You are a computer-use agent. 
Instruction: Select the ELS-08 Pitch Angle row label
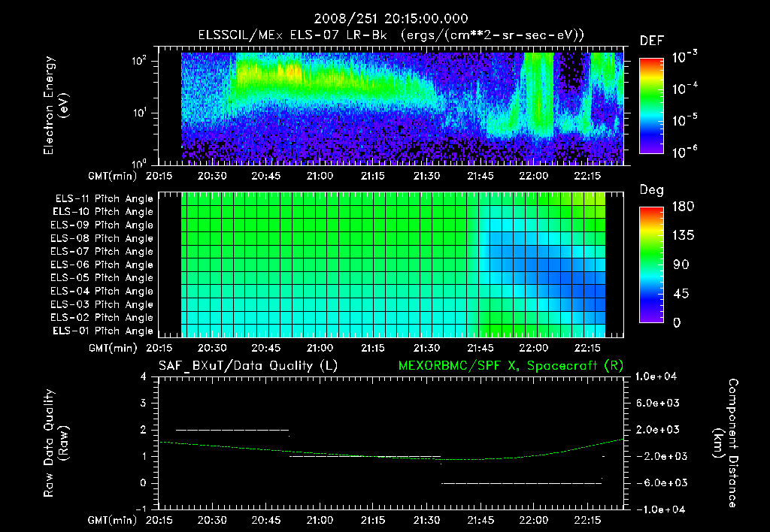pyautogui.click(x=102, y=238)
